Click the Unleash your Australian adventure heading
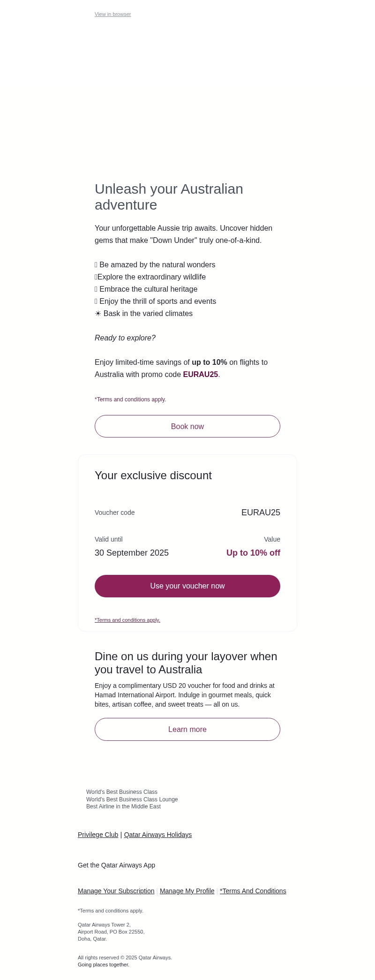This screenshot has width=375, height=980. [169, 197]
